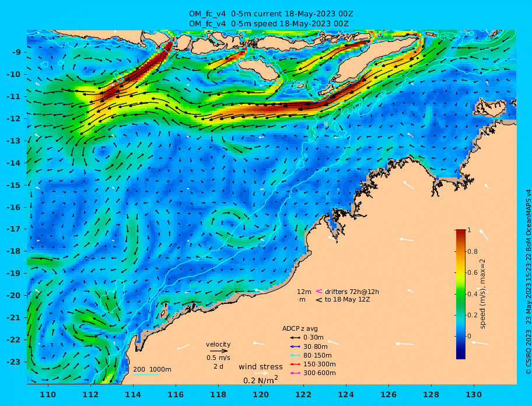Click latitude axis label '-11'
This screenshot has height=406, width=532.
tap(13, 97)
